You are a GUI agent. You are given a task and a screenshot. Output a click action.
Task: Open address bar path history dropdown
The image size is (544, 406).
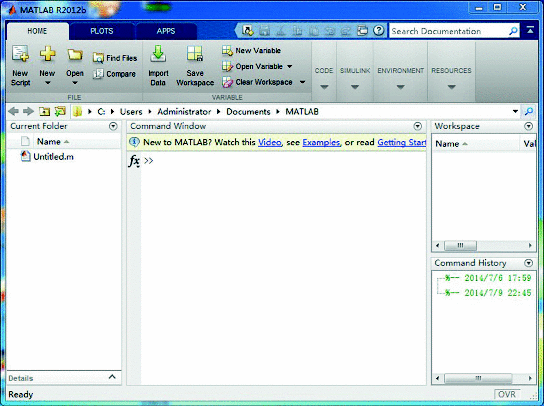coord(516,111)
